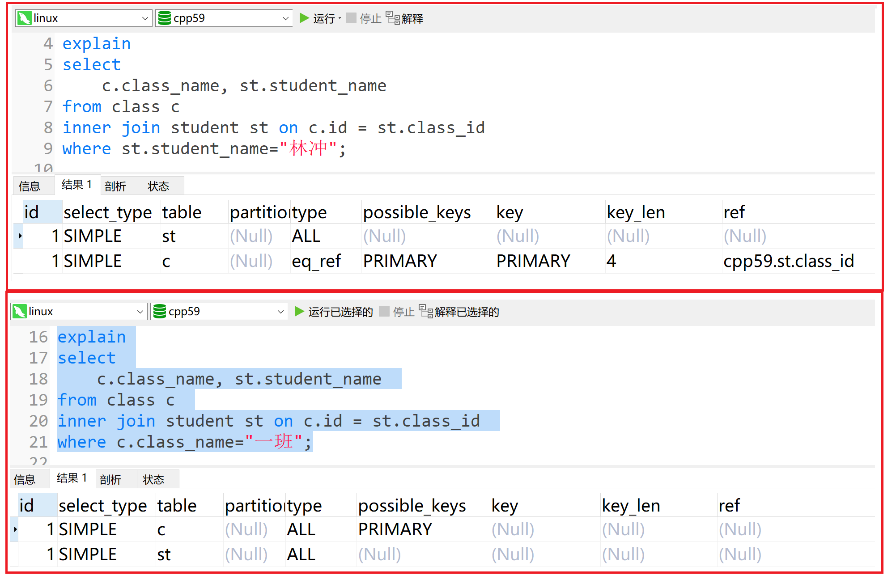
Task: Click the row marker arrow of c row in bottom results
Action: click(15, 529)
